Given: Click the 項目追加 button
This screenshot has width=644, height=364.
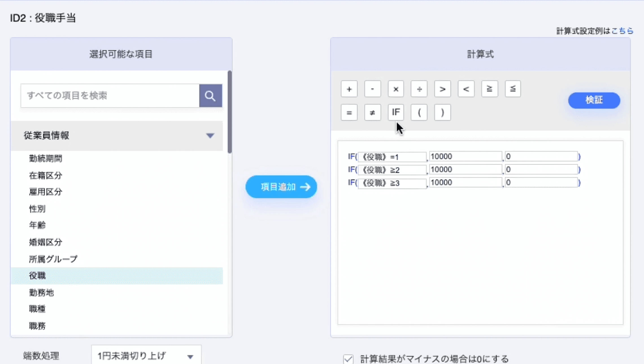Looking at the screenshot, I should pyautogui.click(x=281, y=187).
